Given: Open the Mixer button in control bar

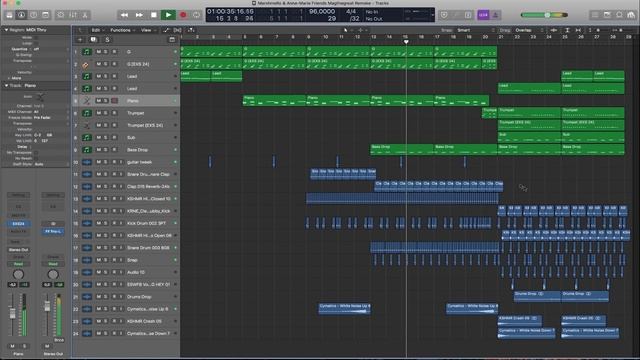Looking at the screenshot, I should 73,15.
